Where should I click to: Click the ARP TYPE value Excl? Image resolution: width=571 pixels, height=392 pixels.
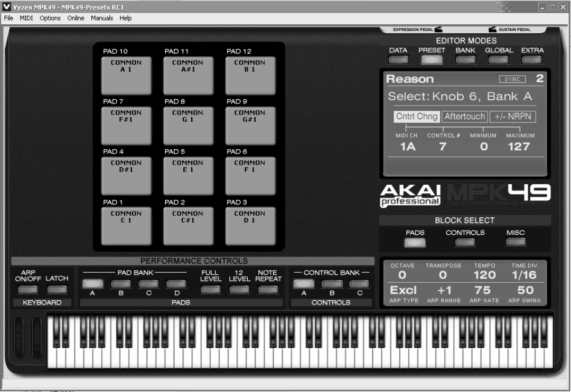point(403,290)
